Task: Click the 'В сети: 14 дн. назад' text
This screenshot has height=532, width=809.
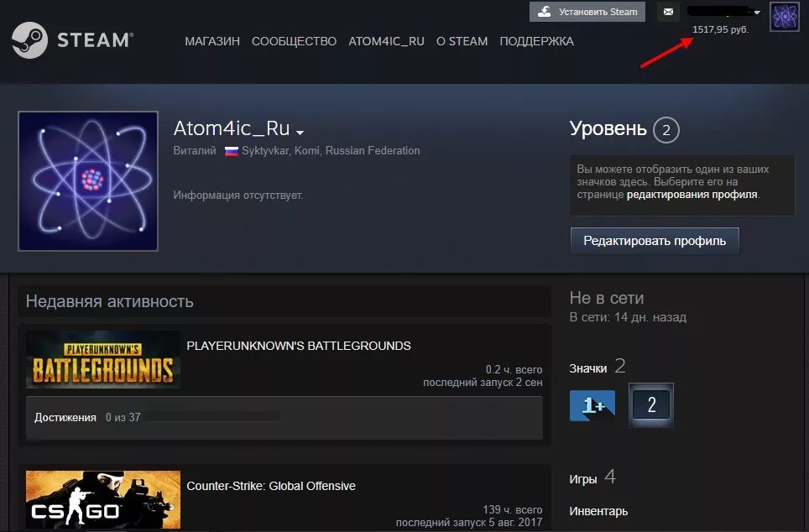Action: click(x=628, y=317)
